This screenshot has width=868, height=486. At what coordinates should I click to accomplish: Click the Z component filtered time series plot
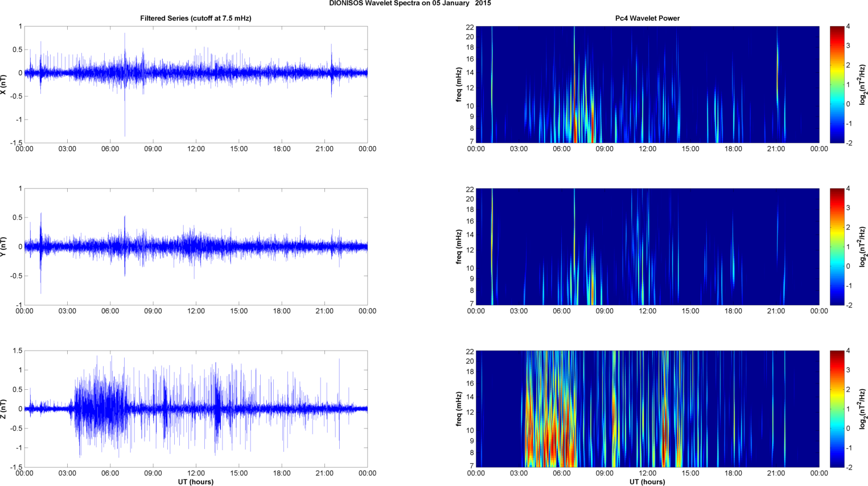196,409
